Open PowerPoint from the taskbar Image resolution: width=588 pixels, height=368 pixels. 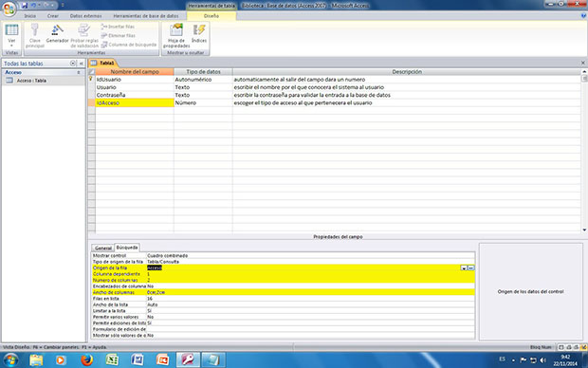(x=162, y=360)
